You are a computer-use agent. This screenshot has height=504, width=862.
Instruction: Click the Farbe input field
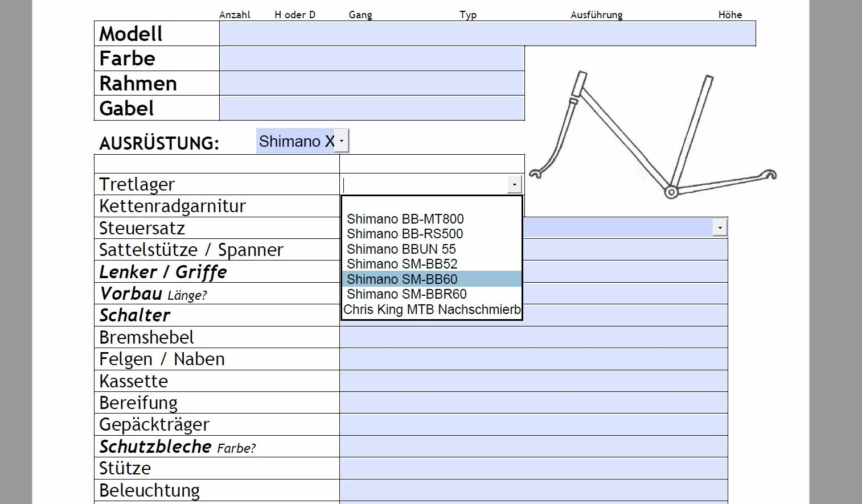pos(372,59)
